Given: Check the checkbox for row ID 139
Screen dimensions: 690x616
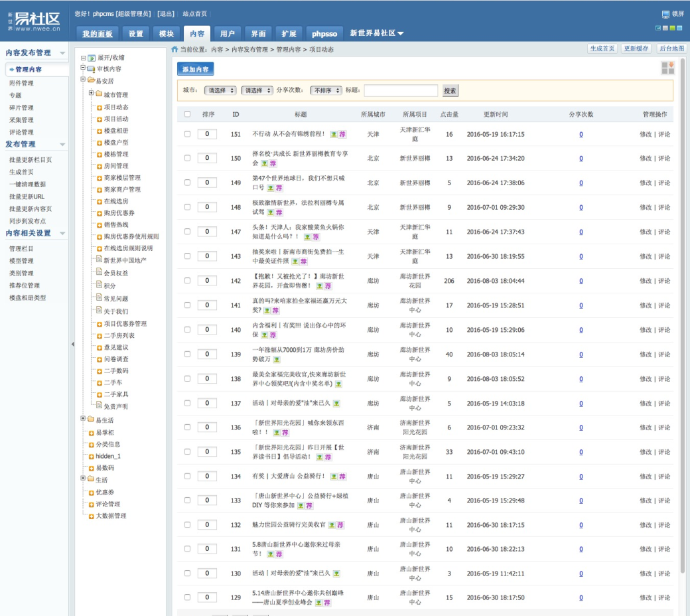Looking at the screenshot, I should [x=188, y=354].
